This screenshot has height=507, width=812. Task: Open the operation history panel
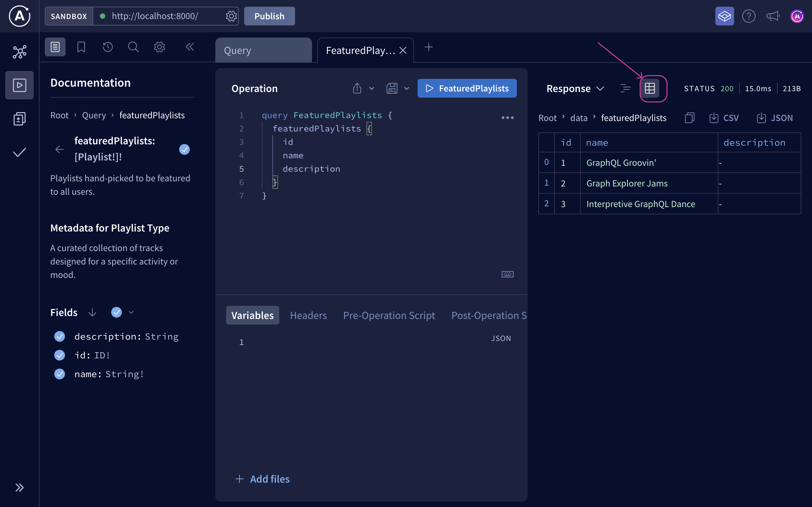(107, 47)
